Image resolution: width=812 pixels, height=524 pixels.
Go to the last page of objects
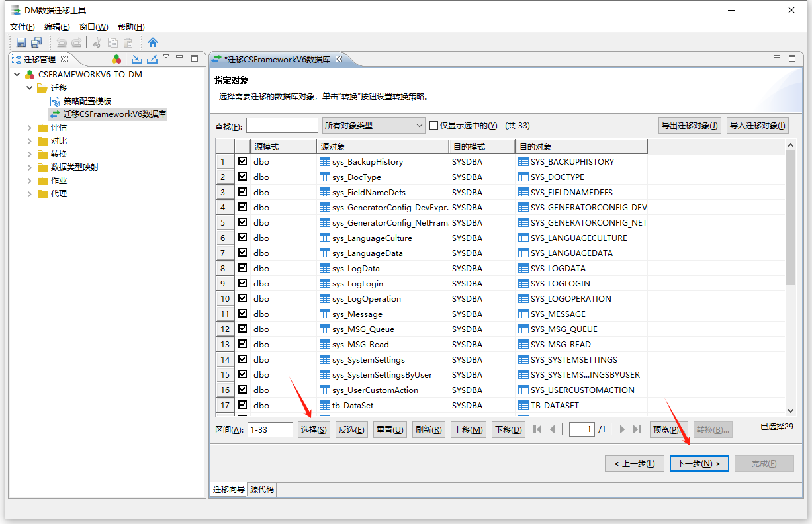(637, 429)
